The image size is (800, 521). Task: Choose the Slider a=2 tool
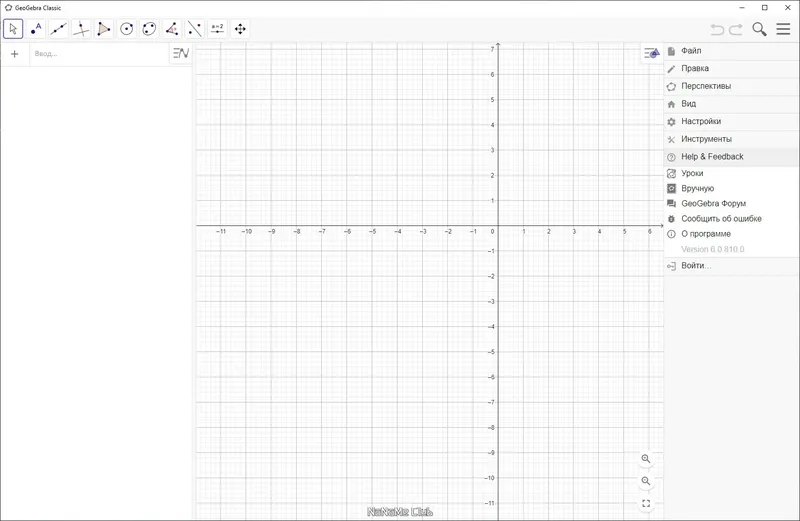(x=217, y=29)
